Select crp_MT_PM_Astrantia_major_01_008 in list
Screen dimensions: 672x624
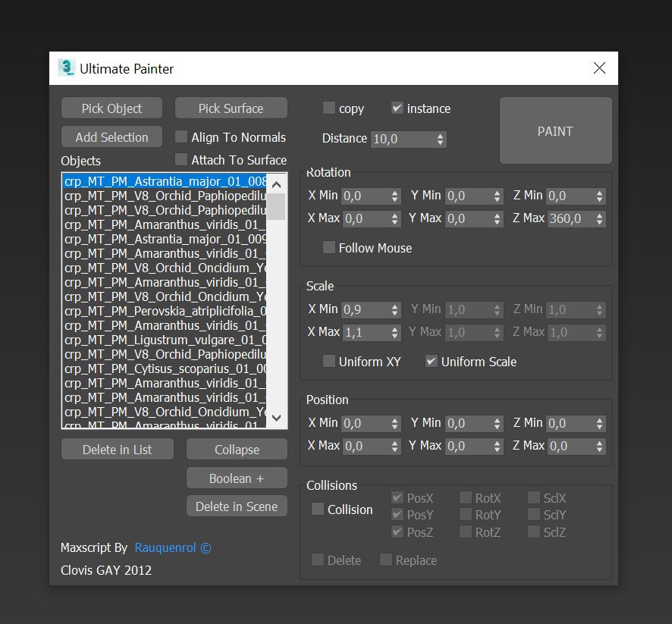point(165,181)
